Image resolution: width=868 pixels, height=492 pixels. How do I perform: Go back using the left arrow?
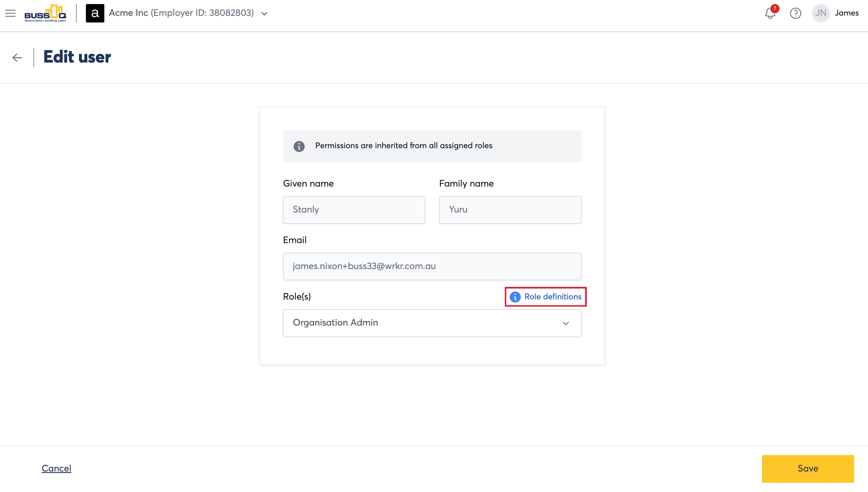click(17, 57)
